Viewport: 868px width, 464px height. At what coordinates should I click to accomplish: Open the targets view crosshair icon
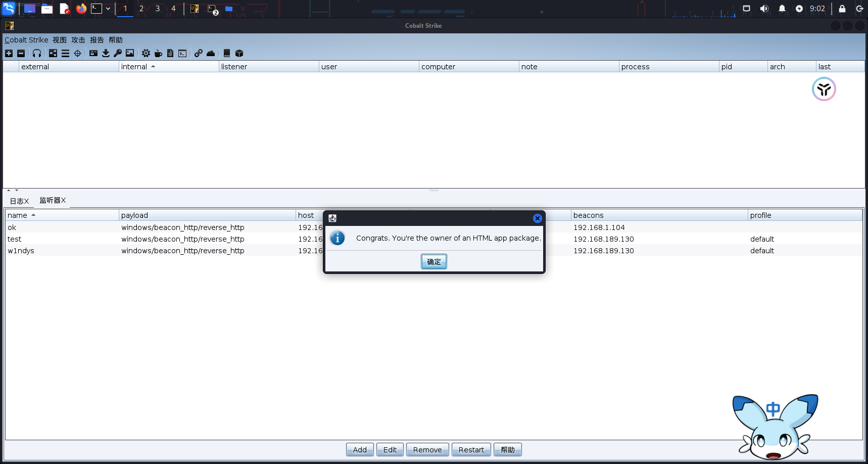[x=77, y=53]
